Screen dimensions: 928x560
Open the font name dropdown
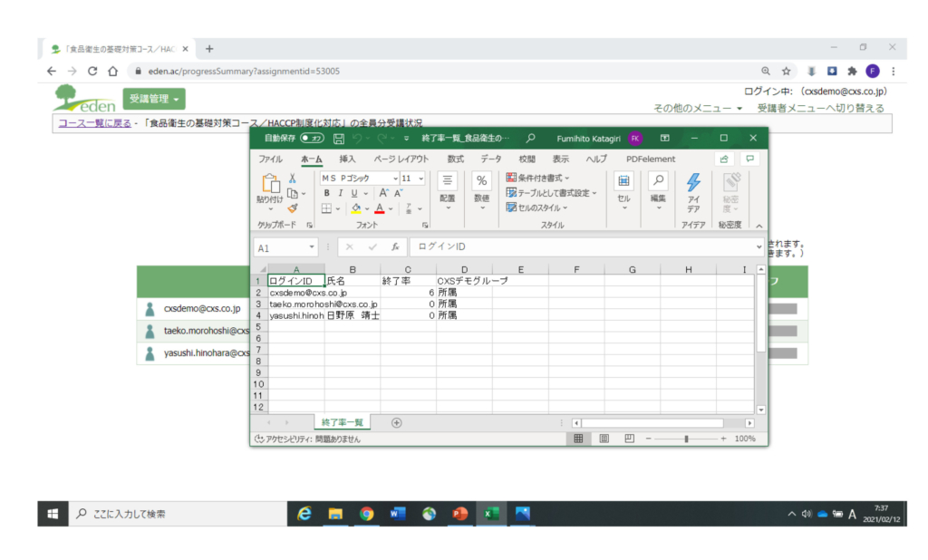click(394, 179)
